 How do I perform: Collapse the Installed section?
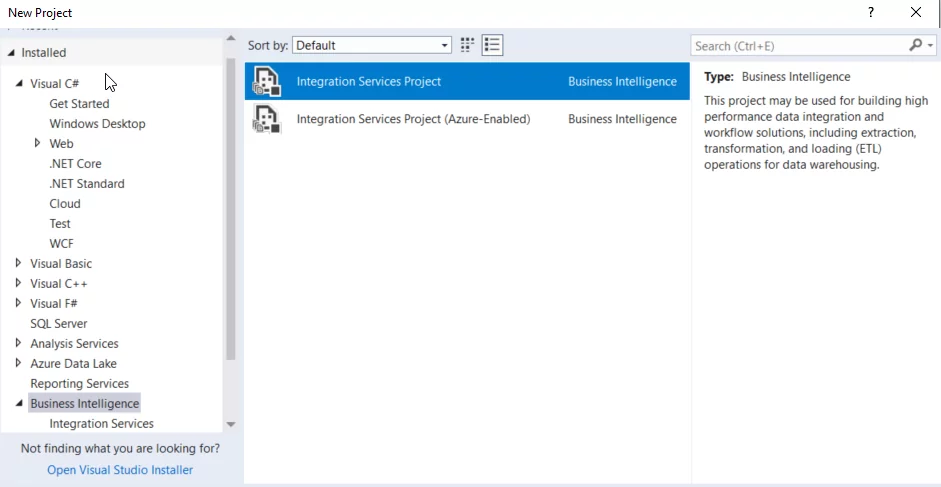coord(11,53)
